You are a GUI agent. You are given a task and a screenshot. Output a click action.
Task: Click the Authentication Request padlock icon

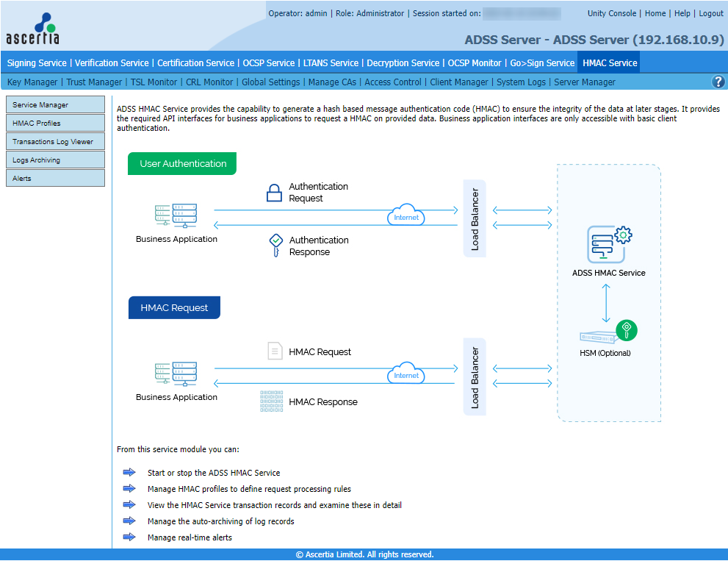tap(274, 193)
